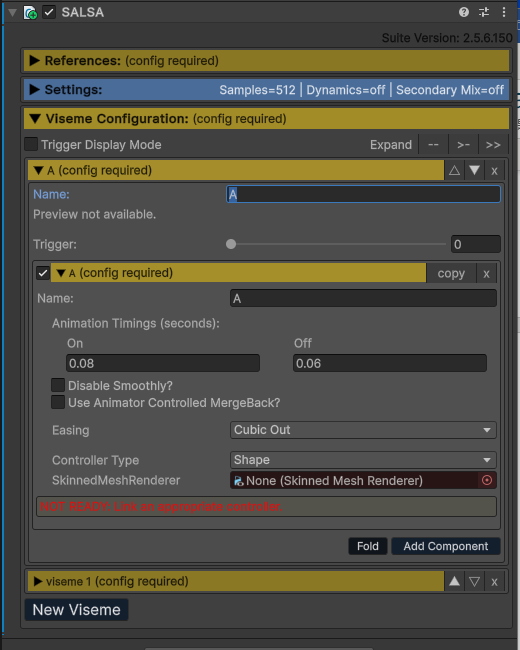The image size is (520, 650).
Task: Move viseme 1 down with triangle icon
Action: [x=474, y=581]
